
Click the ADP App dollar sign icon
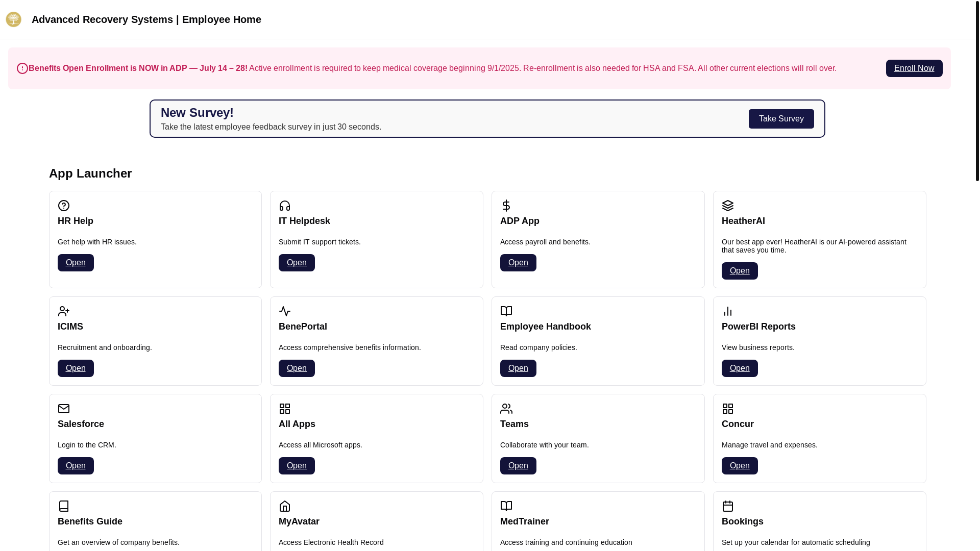[506, 206]
